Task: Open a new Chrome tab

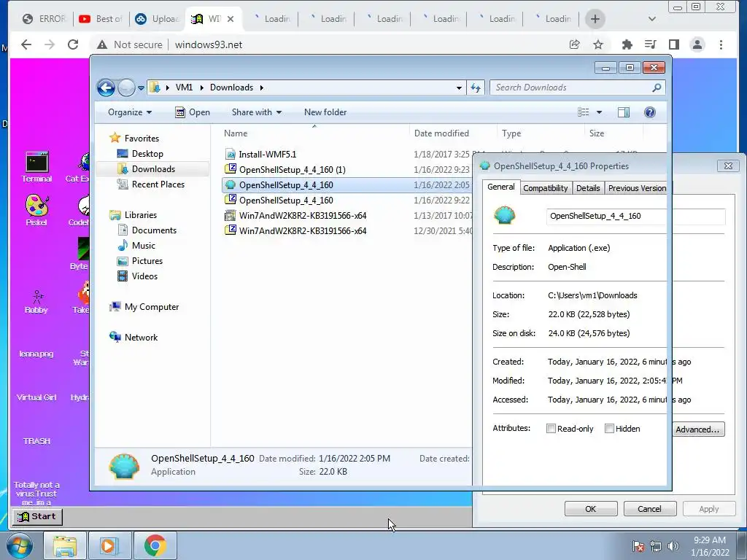Action: pos(595,19)
